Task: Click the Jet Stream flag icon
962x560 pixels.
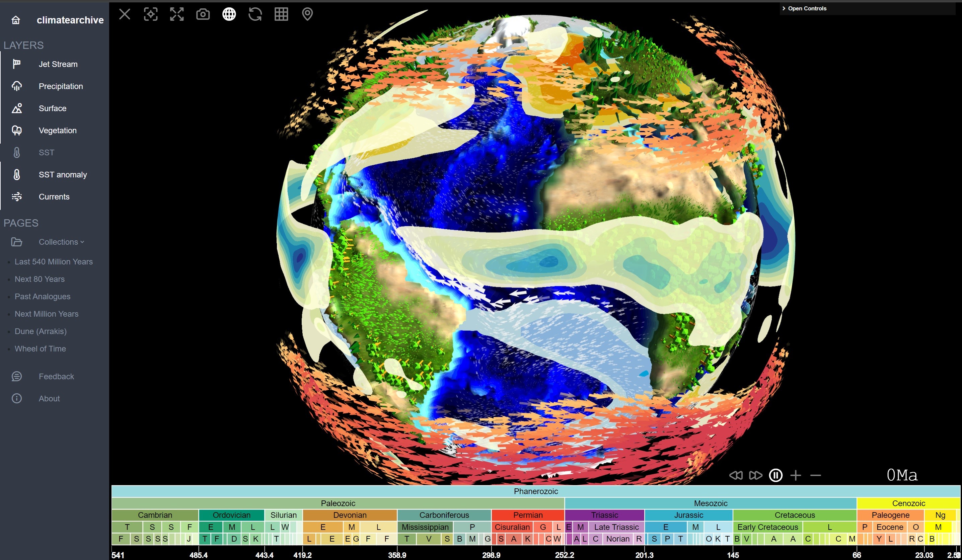Action: [16, 64]
